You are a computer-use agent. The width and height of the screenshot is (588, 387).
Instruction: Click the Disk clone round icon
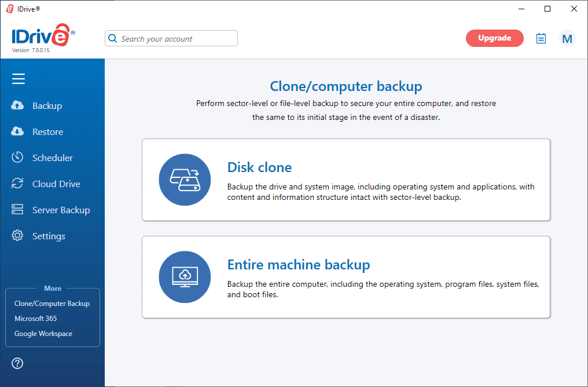[185, 180]
